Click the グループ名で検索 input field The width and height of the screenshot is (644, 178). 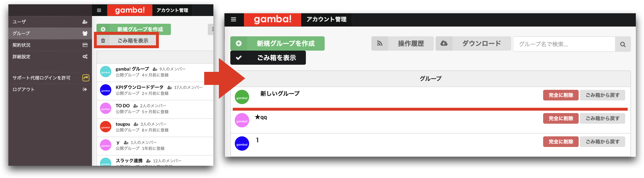click(x=564, y=44)
